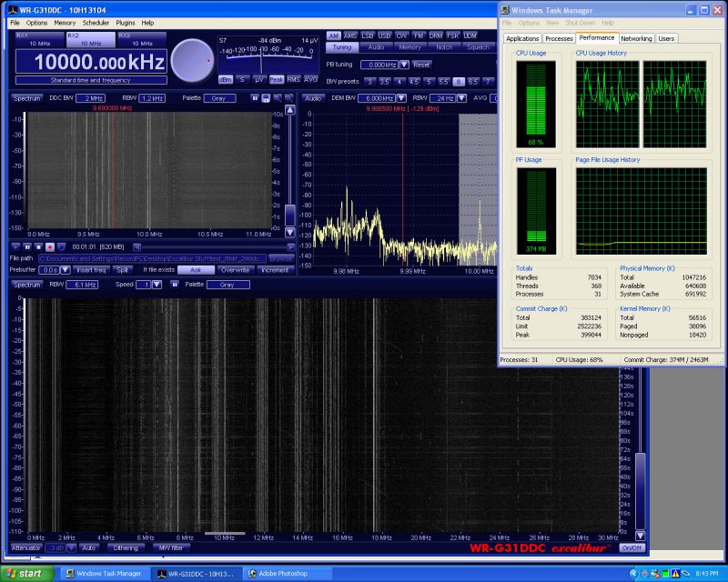Select FM demodulation mode
Screen dimensions: 728x582
pyautogui.click(x=419, y=35)
